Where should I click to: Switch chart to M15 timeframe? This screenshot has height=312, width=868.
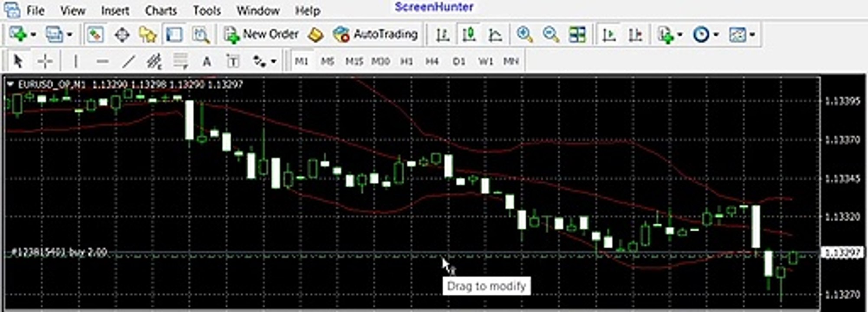click(x=354, y=62)
